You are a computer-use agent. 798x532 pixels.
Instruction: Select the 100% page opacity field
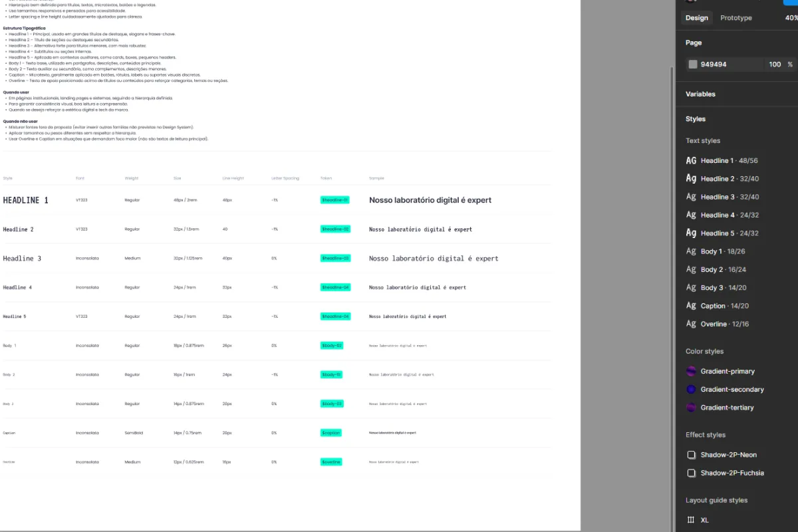click(x=775, y=64)
